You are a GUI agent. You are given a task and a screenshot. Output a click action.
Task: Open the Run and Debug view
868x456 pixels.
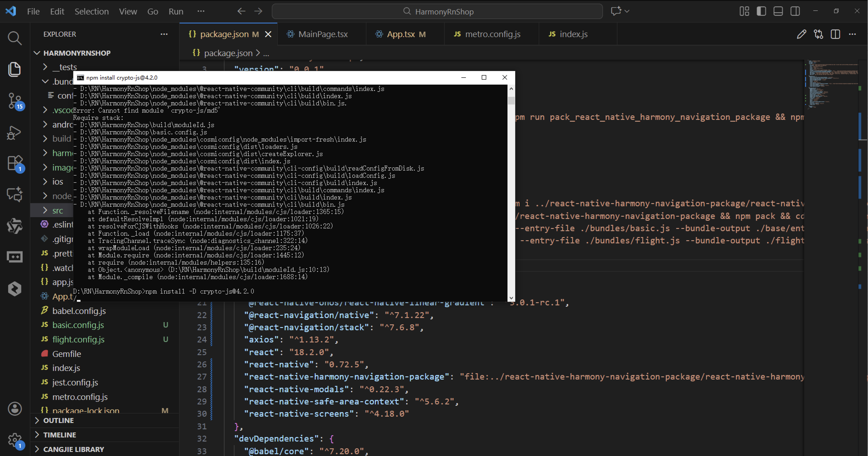click(14, 133)
